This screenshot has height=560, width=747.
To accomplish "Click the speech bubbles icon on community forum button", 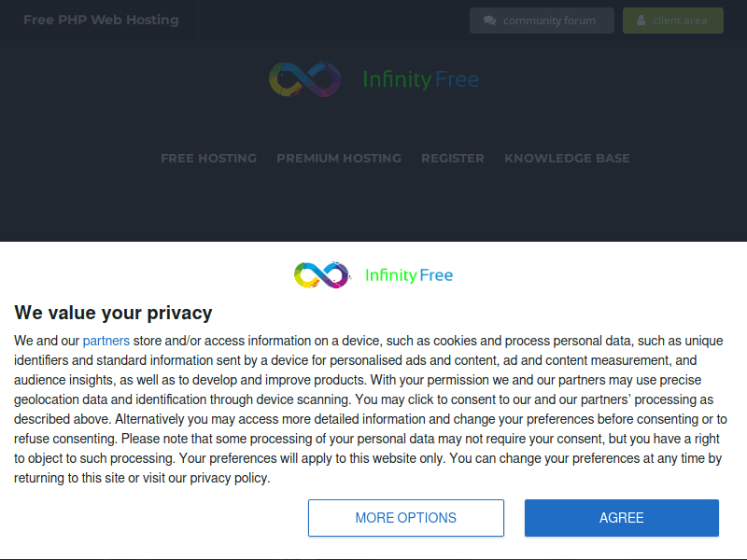I will pyautogui.click(x=489, y=20).
